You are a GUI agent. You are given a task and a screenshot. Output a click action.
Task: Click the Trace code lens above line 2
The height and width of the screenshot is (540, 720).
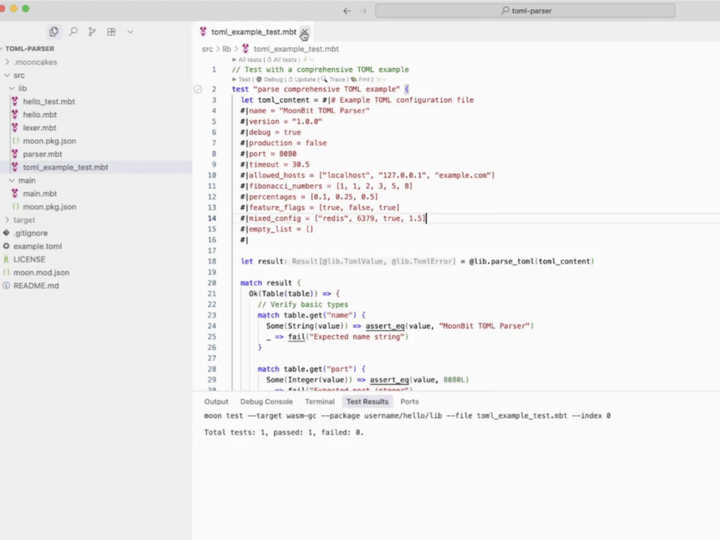(333, 79)
